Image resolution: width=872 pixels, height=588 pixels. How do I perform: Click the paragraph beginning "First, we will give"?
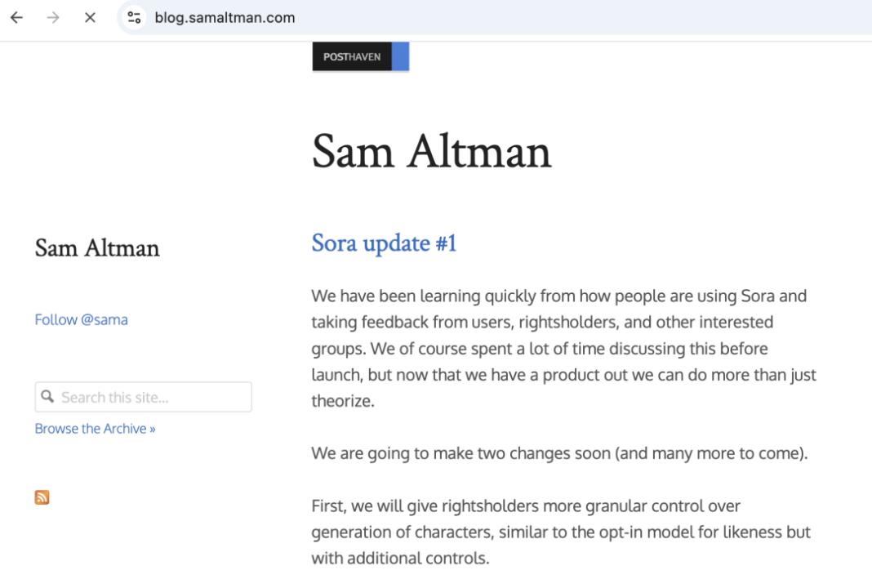[526, 506]
